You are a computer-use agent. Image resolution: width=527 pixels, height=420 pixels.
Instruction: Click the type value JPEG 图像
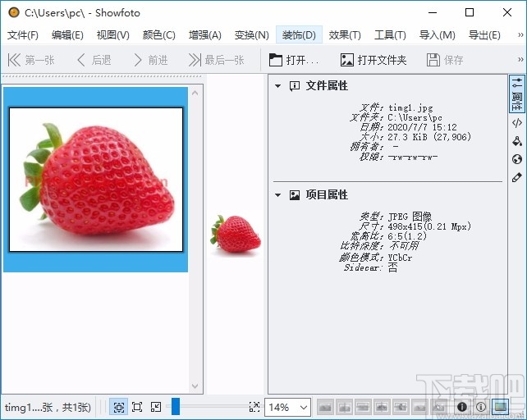tap(410, 217)
